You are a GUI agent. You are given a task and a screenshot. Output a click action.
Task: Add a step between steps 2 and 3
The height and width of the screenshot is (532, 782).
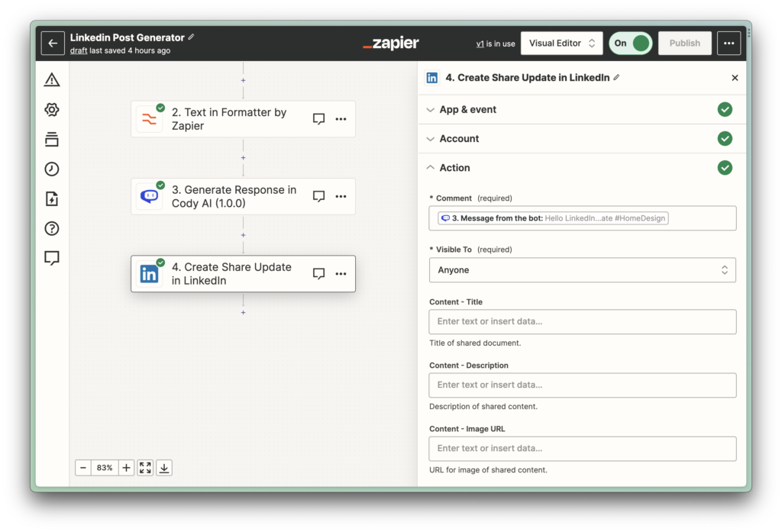point(244,157)
